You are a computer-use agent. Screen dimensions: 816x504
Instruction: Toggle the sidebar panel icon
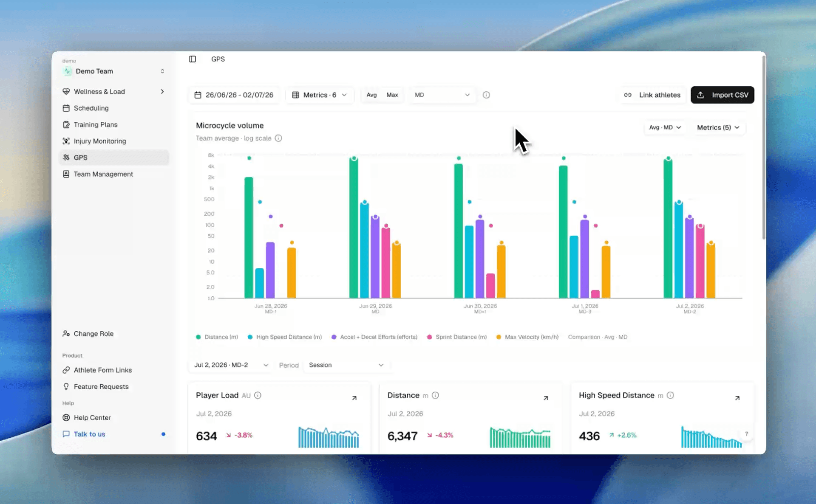[193, 59]
